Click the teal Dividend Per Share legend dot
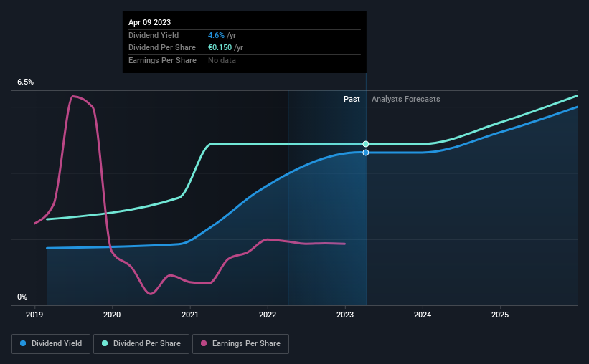 click(105, 343)
